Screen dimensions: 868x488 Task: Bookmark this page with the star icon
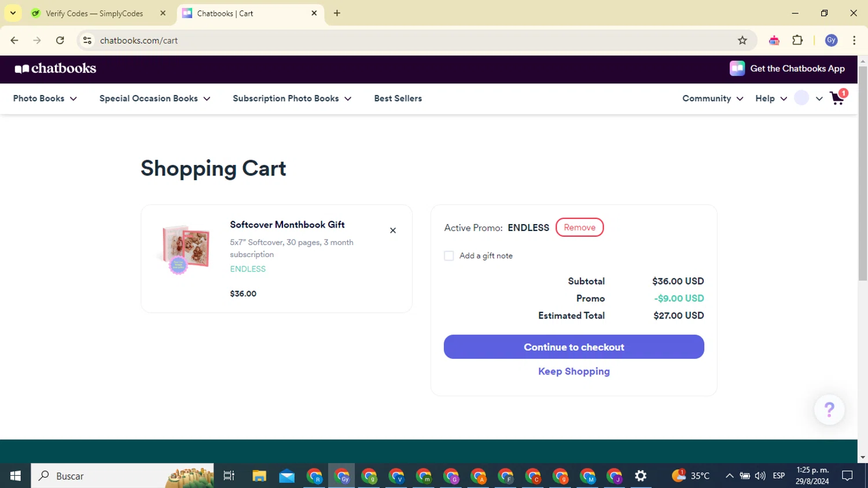coord(742,40)
